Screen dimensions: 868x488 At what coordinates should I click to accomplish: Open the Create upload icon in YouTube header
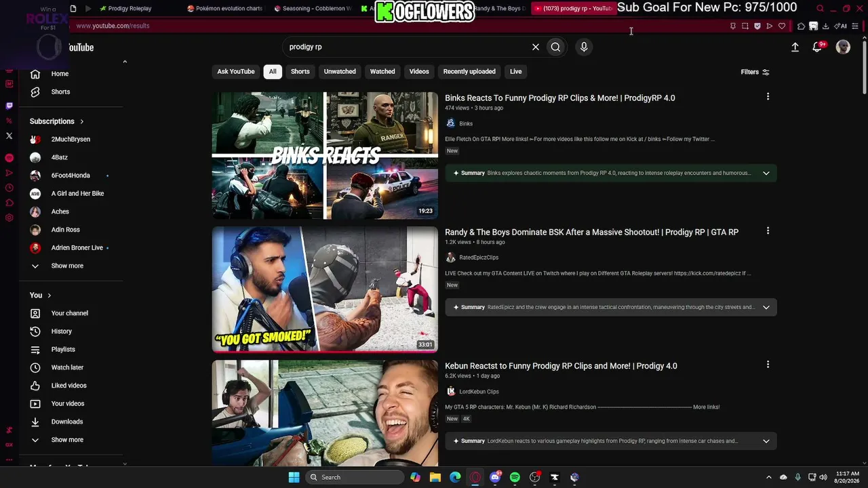pyautogui.click(x=795, y=47)
